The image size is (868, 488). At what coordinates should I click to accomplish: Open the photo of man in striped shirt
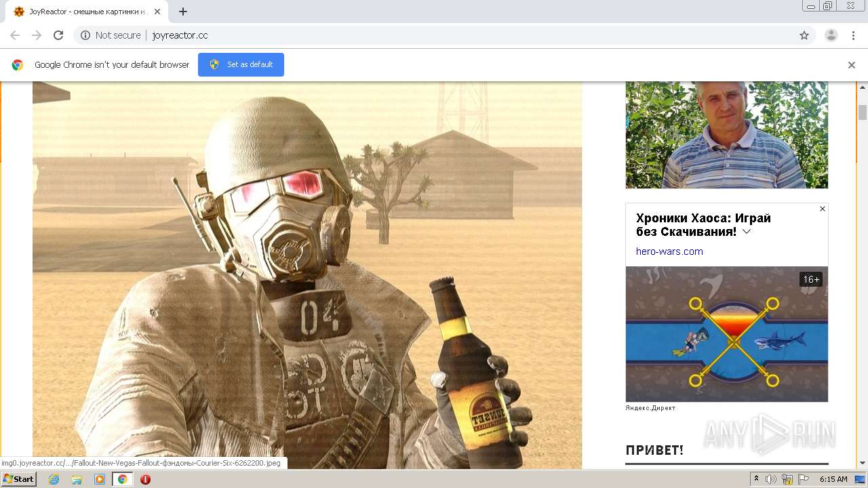[727, 135]
